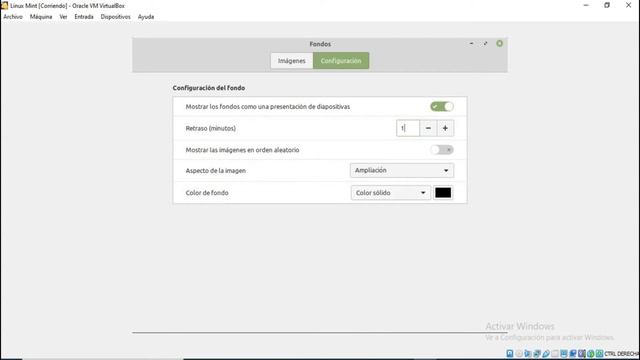This screenshot has width=640, height=360.
Task: Click the 'Aspecto de la imagen' label
Action: (216, 171)
